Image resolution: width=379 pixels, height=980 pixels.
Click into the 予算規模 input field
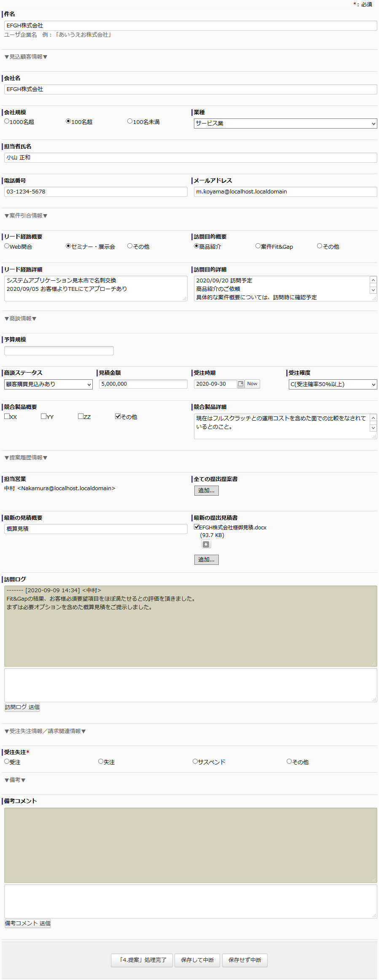click(59, 351)
